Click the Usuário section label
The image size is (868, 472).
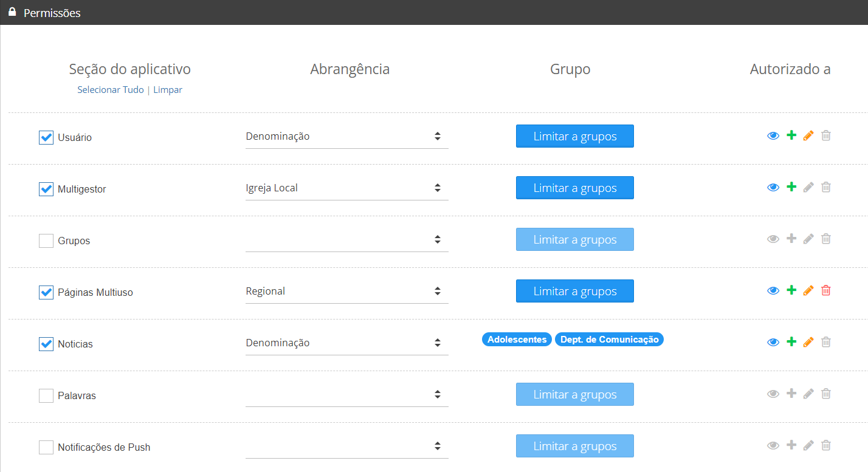(x=75, y=137)
